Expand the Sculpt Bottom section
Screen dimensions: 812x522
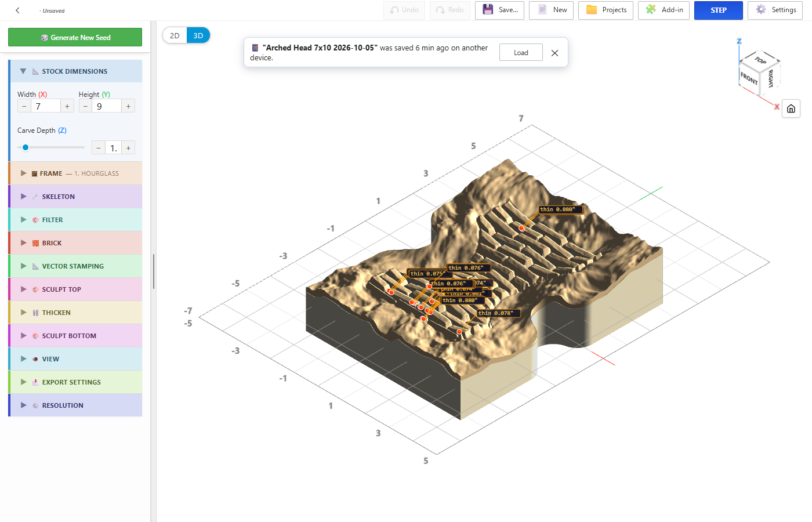[23, 336]
